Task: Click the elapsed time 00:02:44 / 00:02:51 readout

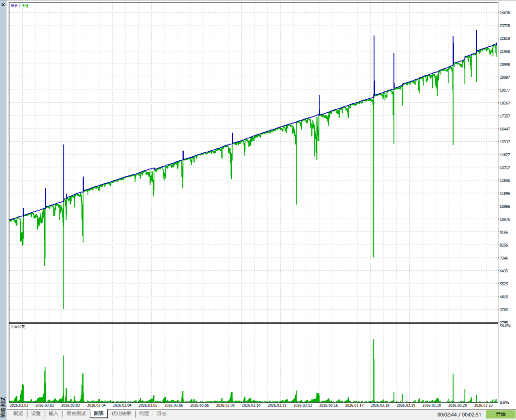Action: pos(459,415)
